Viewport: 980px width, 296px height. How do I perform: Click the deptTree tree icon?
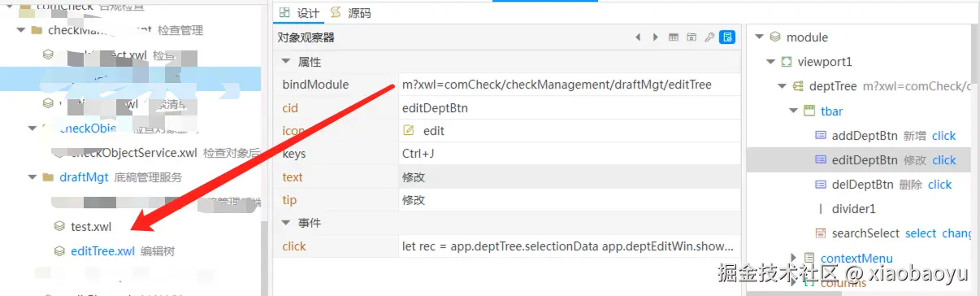(798, 86)
